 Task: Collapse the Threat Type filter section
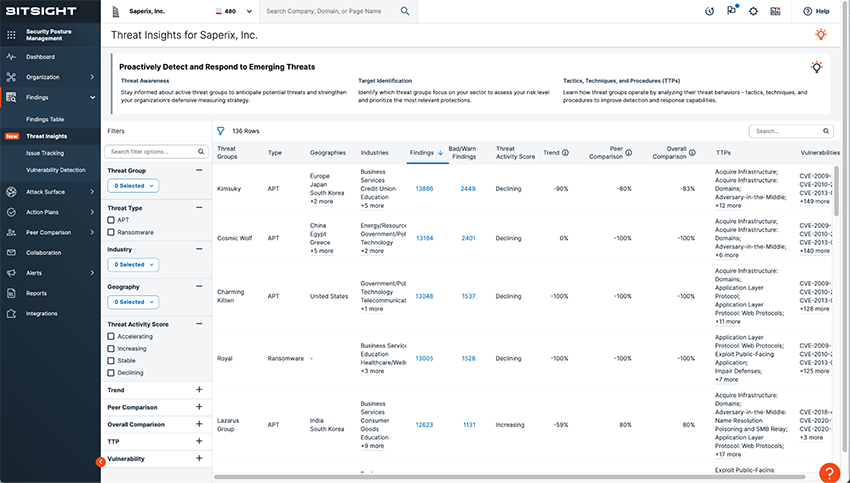[199, 208]
